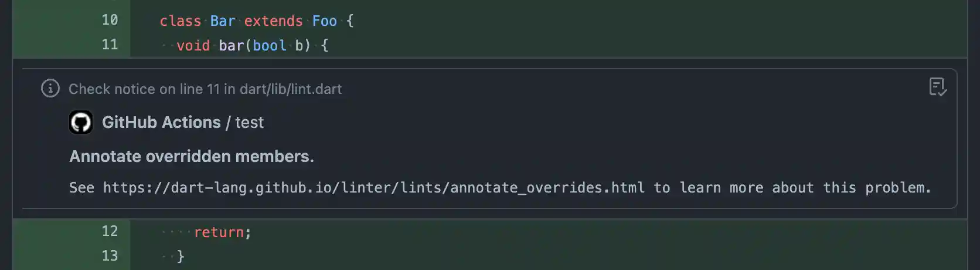
Task: Open the annotate_overrides.html URL
Action: [373, 188]
